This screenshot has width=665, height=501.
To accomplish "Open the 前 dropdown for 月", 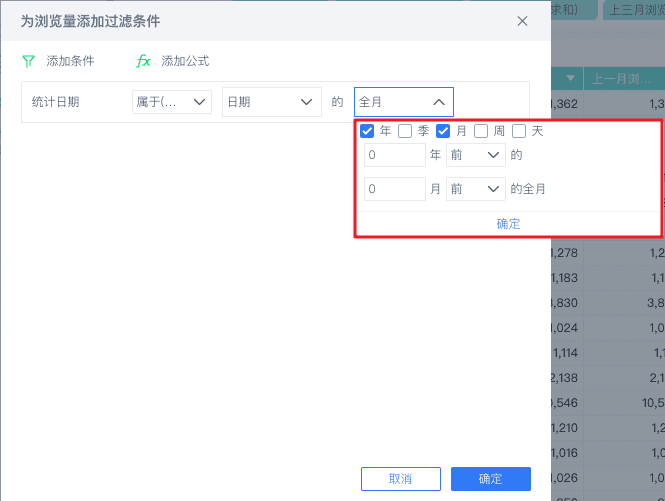I will point(475,189).
